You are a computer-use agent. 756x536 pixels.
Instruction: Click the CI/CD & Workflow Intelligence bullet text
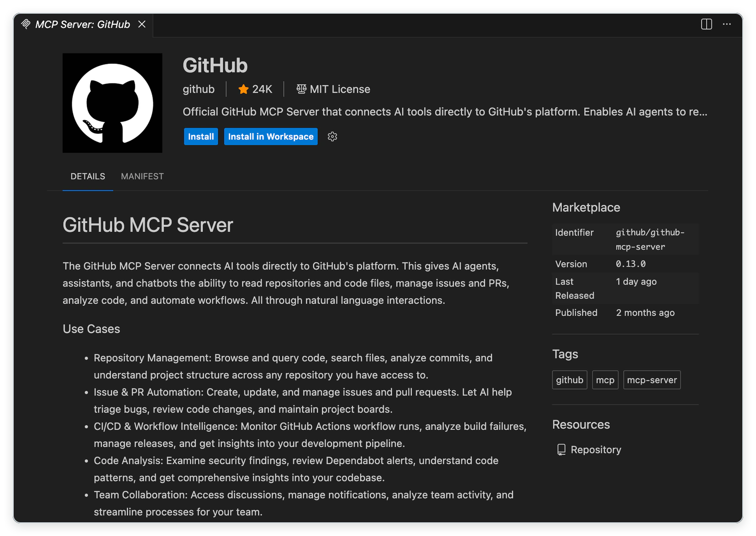point(310,435)
